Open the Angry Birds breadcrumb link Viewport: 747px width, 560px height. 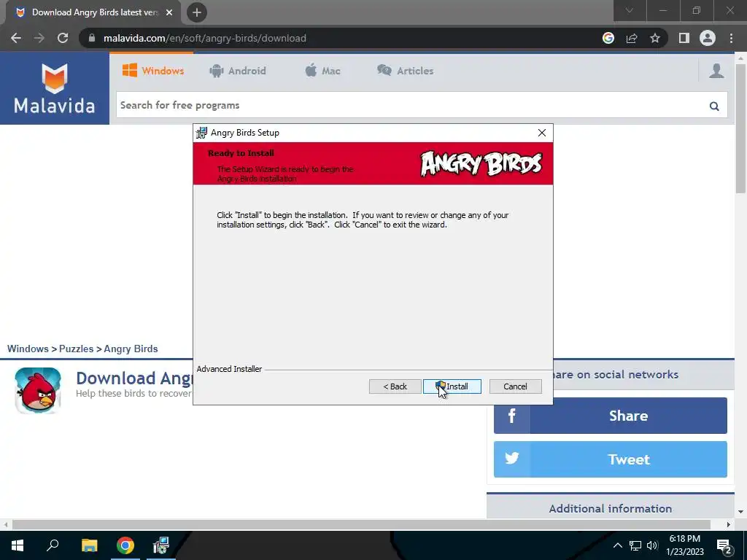pyautogui.click(x=131, y=349)
